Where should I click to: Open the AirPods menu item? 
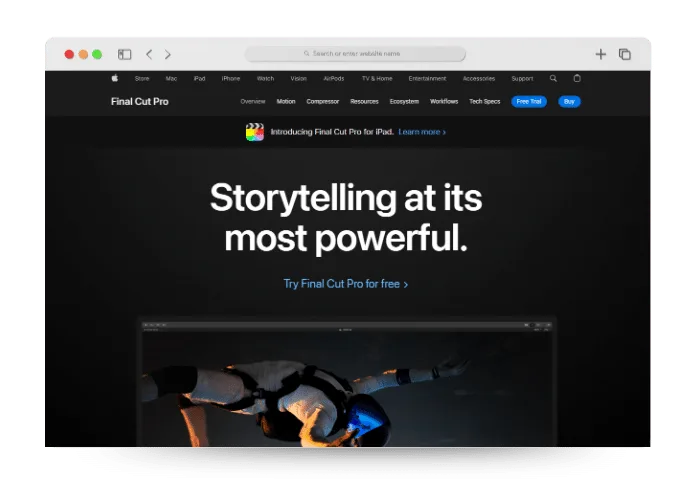tap(334, 79)
